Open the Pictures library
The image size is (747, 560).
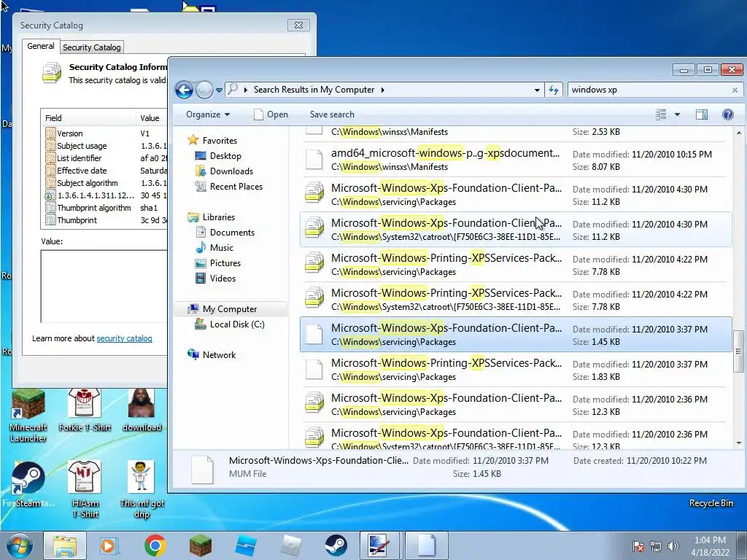[x=218, y=262]
